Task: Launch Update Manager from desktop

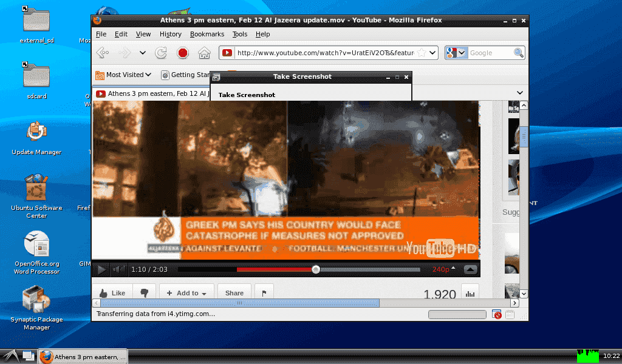Action: [x=36, y=138]
